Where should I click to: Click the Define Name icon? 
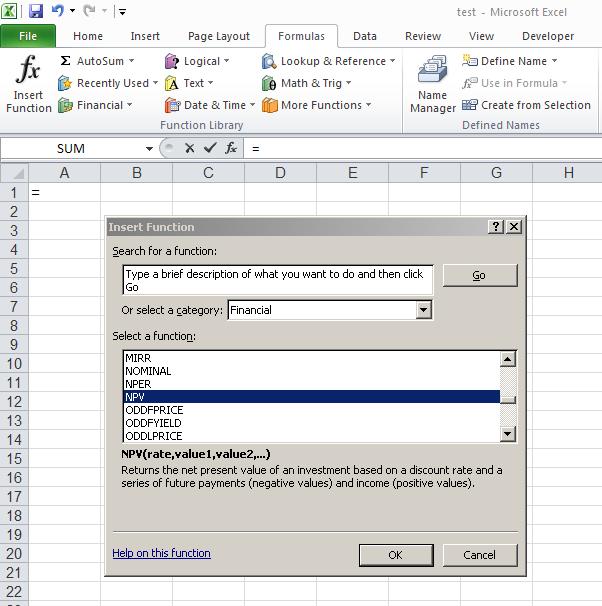click(x=470, y=61)
